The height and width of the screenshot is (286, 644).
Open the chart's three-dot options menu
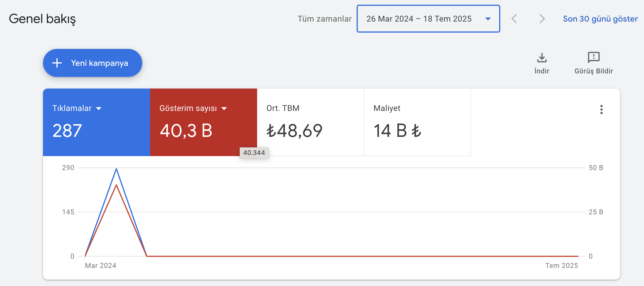pos(601,110)
